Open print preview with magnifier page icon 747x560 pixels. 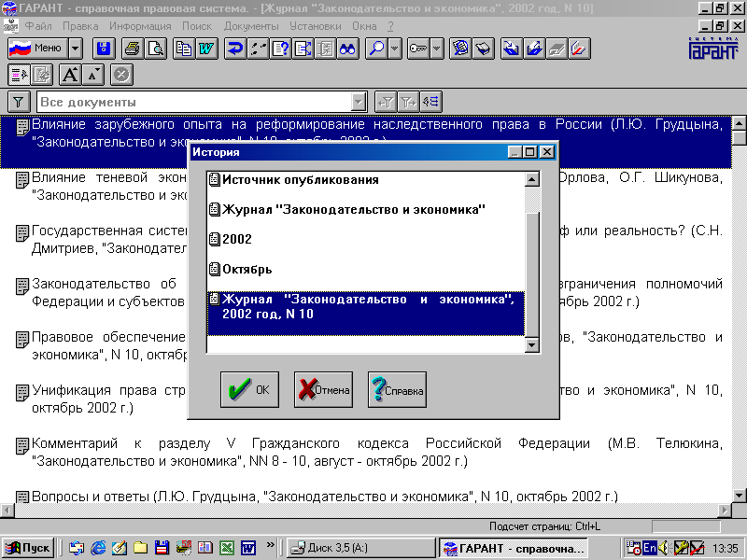pyautogui.click(x=155, y=49)
